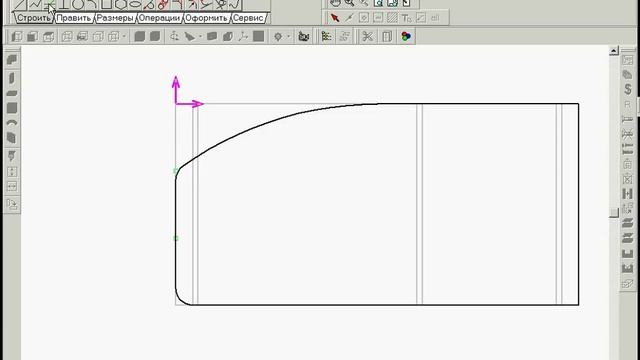Open the Размеры tab
The width and height of the screenshot is (640, 360).
click(x=115, y=18)
